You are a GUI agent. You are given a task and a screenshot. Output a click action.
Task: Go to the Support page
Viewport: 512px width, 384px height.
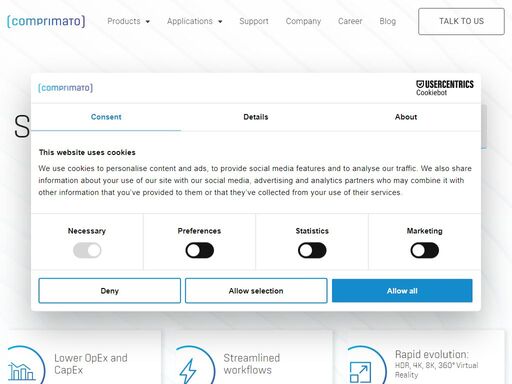(254, 21)
